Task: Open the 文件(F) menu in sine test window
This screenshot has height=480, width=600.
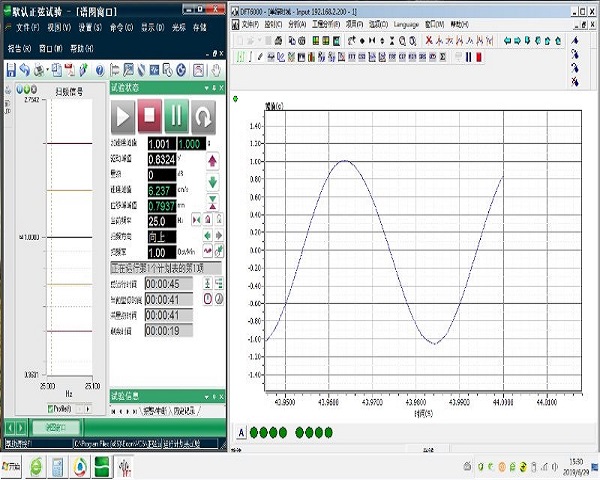Action: 27,28
